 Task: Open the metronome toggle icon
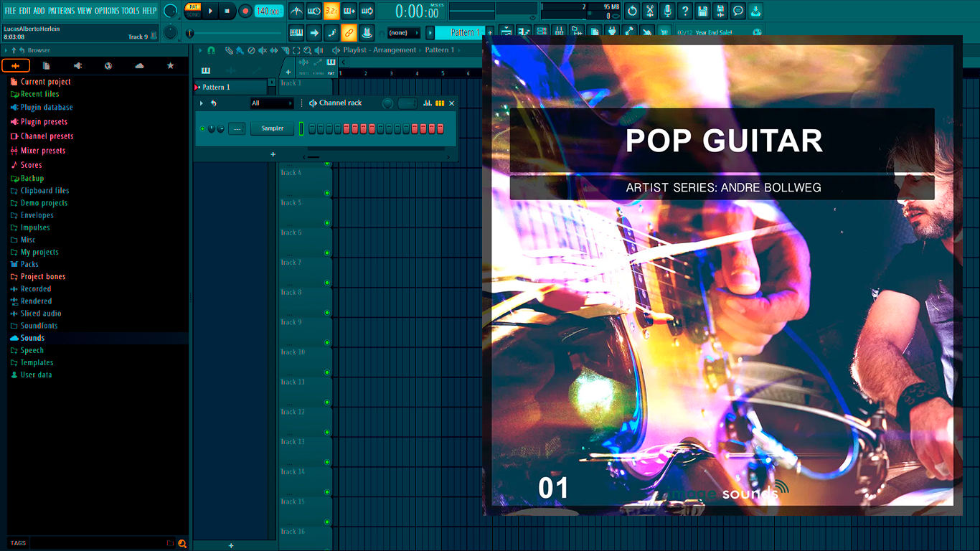[x=297, y=11]
